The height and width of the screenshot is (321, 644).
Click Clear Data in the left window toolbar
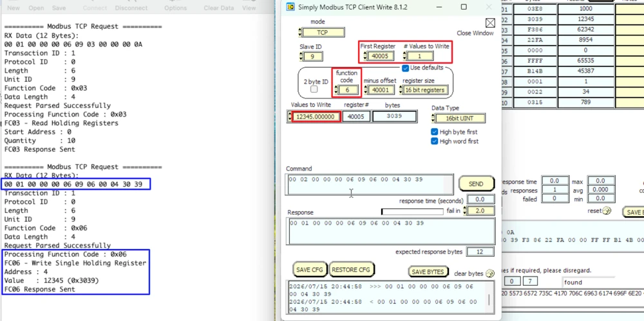[219, 8]
